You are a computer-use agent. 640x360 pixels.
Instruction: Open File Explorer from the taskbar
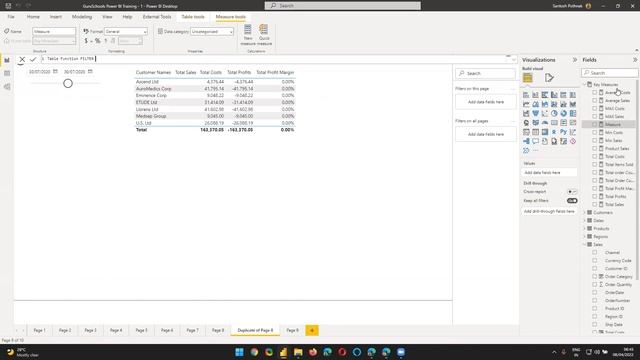pyautogui.click(x=298, y=352)
